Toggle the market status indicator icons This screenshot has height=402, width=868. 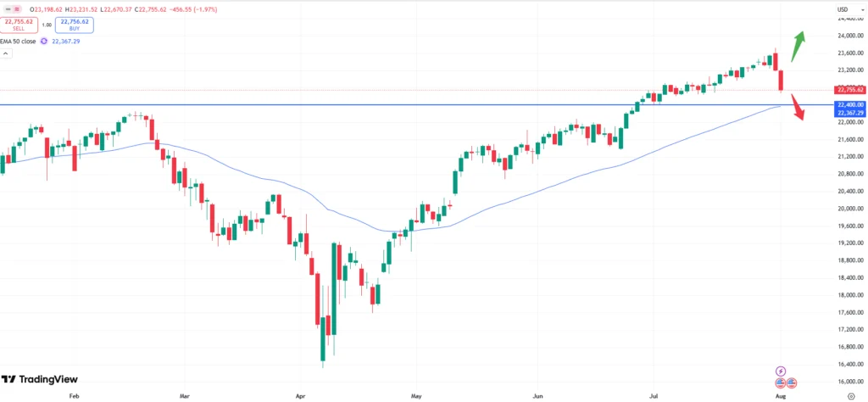click(x=12, y=9)
